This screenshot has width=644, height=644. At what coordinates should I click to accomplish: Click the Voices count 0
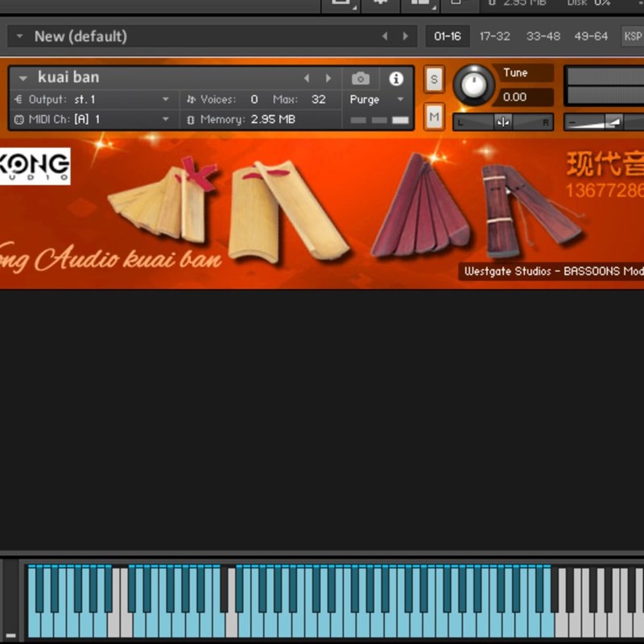click(x=254, y=99)
